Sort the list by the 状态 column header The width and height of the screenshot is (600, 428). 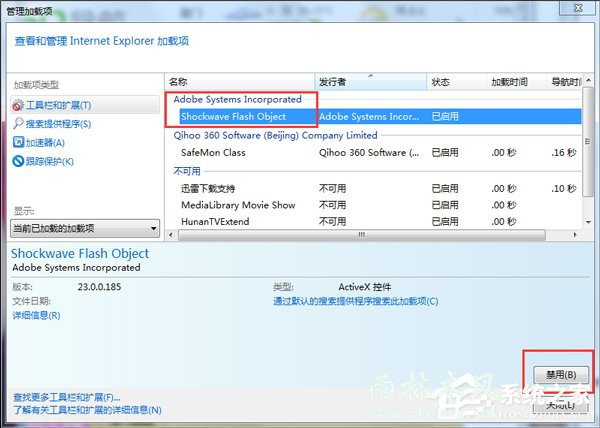[x=456, y=82]
